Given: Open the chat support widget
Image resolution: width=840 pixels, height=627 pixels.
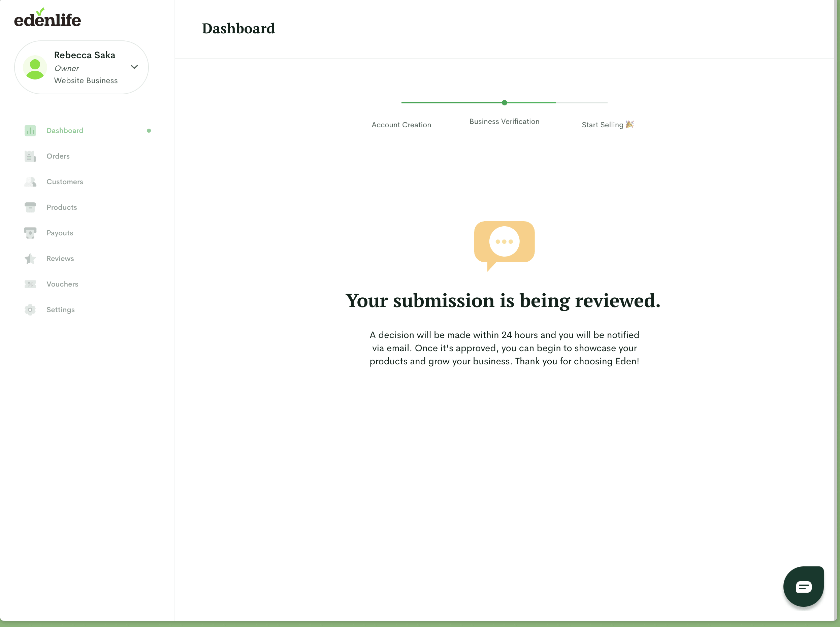Looking at the screenshot, I should pyautogui.click(x=803, y=586).
